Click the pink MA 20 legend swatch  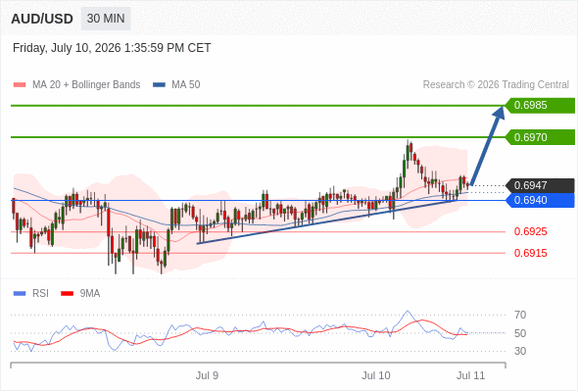point(20,85)
